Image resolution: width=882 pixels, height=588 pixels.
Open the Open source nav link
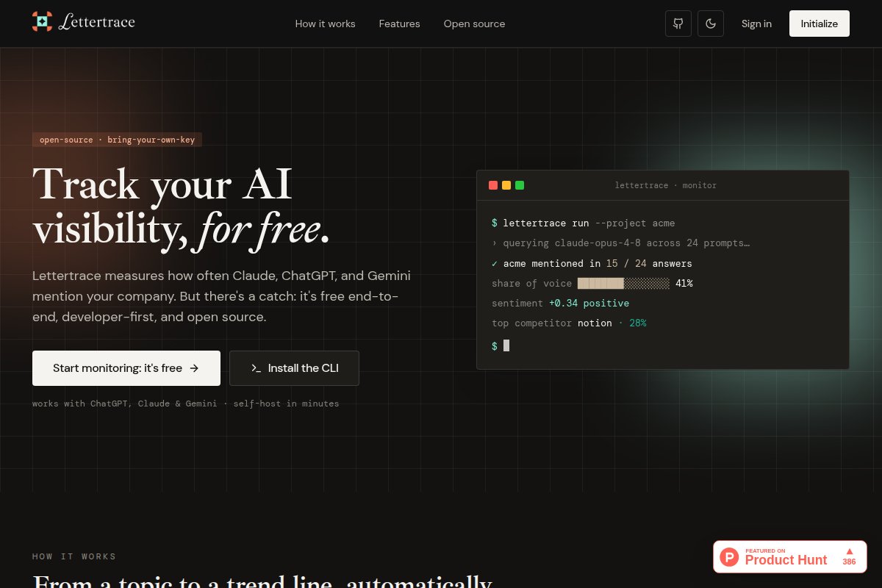click(474, 24)
